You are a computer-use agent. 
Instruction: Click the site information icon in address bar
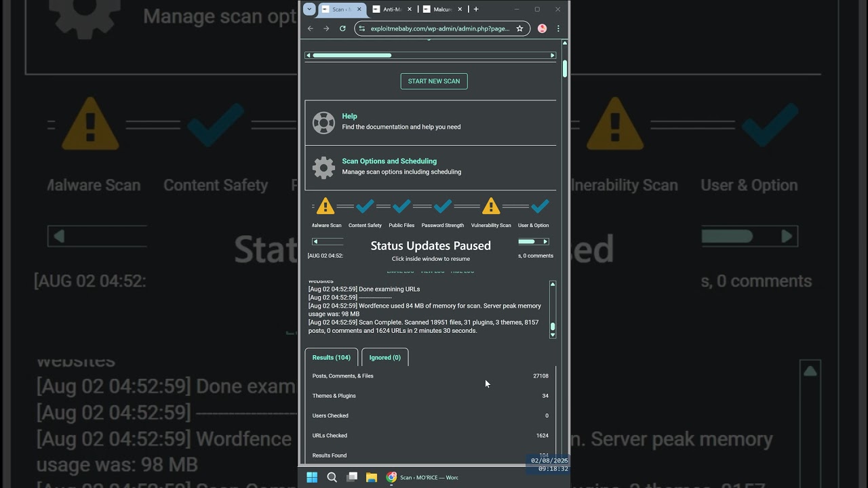pos(362,28)
